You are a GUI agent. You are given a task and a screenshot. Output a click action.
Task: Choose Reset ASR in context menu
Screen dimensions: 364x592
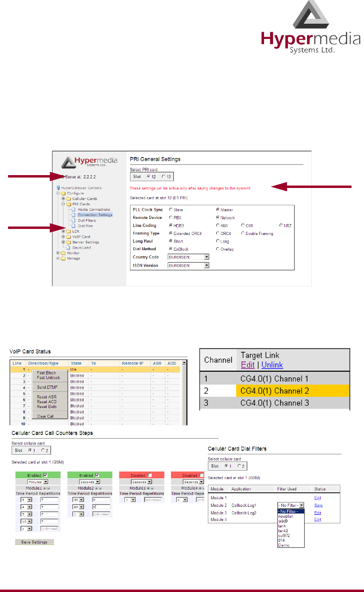(47, 397)
